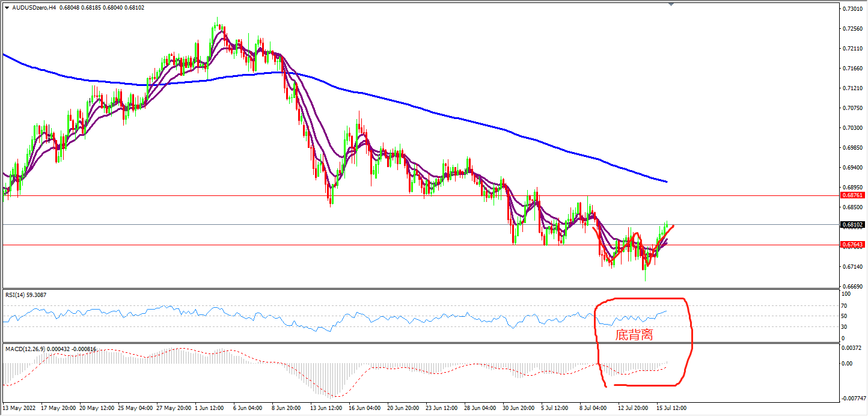Click MACD scale value -0.007747

point(854,399)
